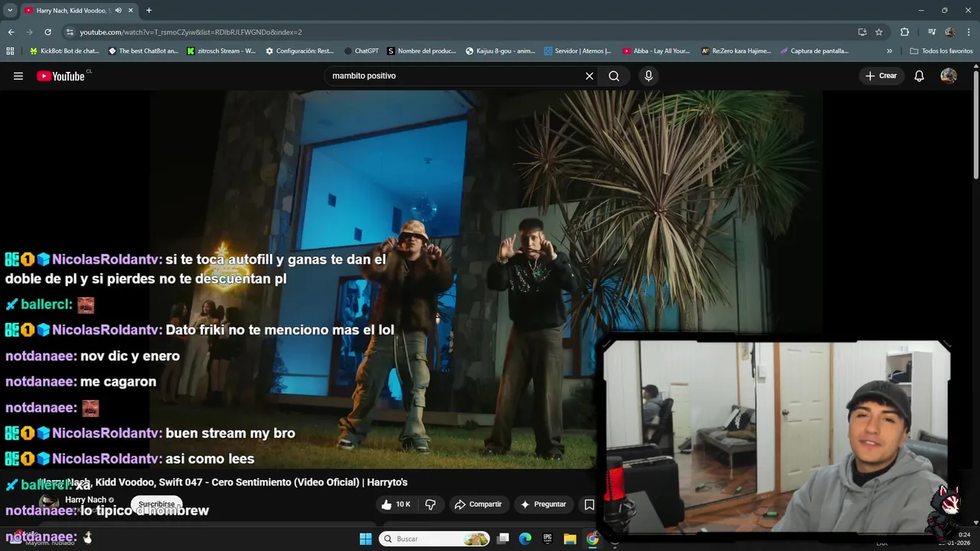Open the extensions puzzle icon
This screenshot has height=551, width=980.
[x=905, y=32]
